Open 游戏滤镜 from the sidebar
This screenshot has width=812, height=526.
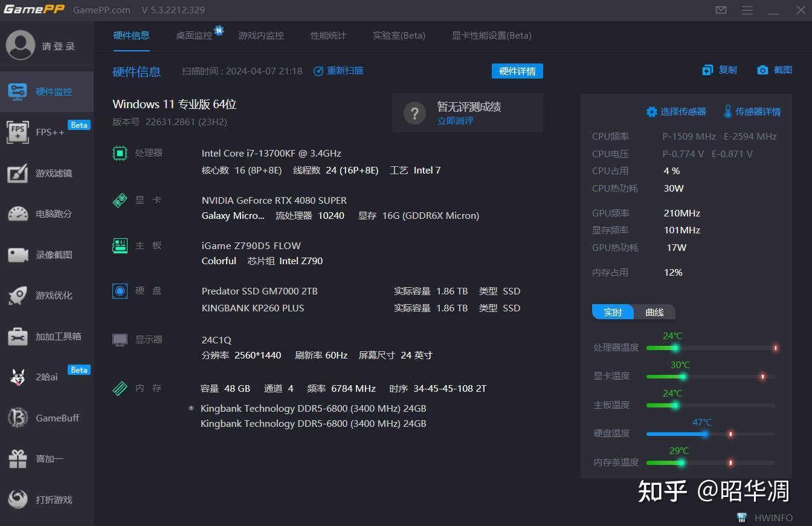(x=18, y=173)
